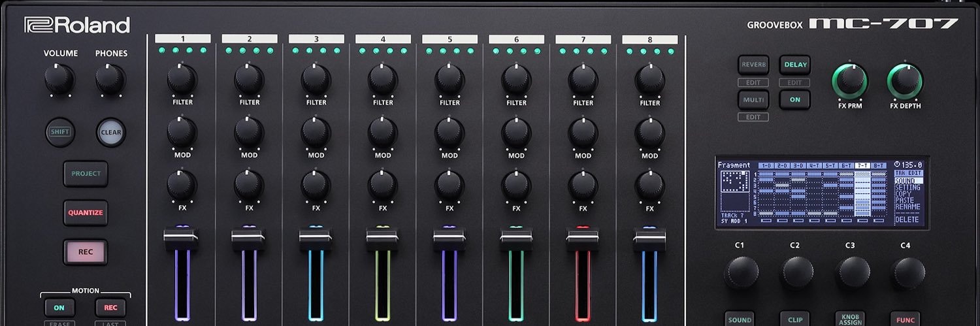The image size is (980, 326).
Task: Enable MOTION ON button
Action: point(59,308)
